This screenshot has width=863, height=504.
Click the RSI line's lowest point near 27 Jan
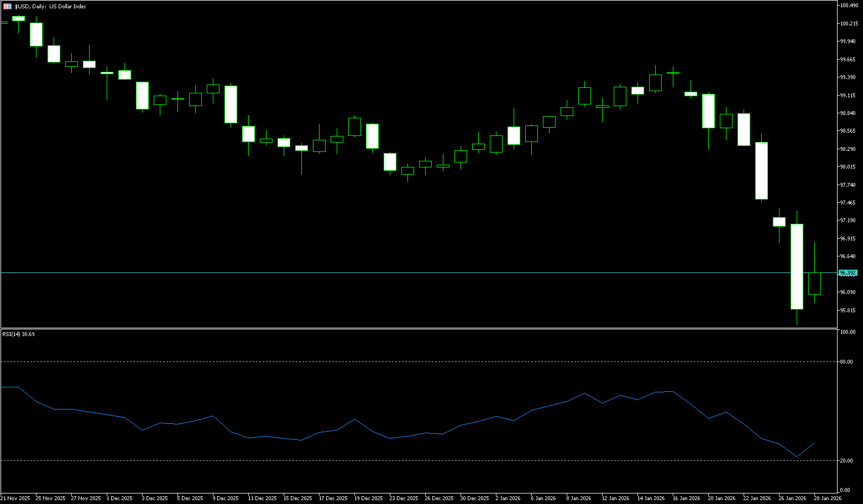(797, 457)
